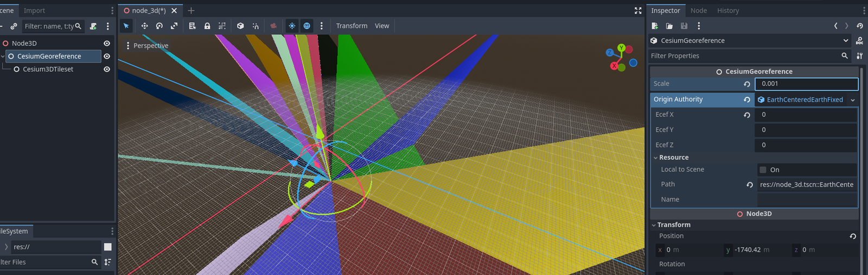
Task: Toggle preview environment globe icon
Action: click(307, 26)
